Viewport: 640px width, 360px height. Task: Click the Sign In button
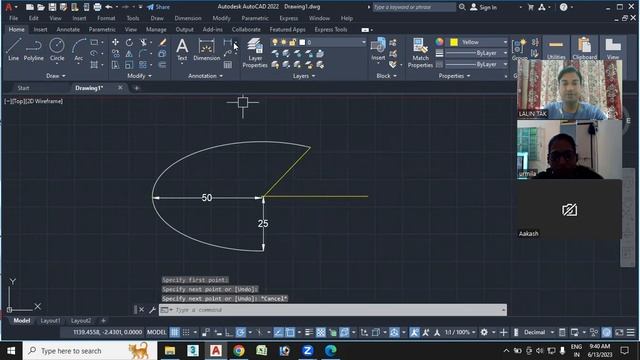click(x=484, y=7)
